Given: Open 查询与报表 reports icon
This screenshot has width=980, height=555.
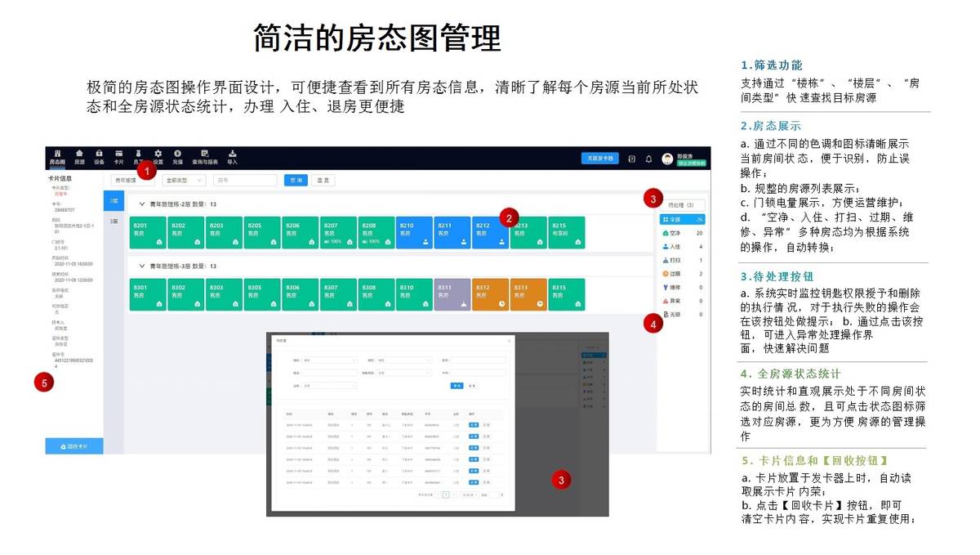Looking at the screenshot, I should (x=204, y=157).
